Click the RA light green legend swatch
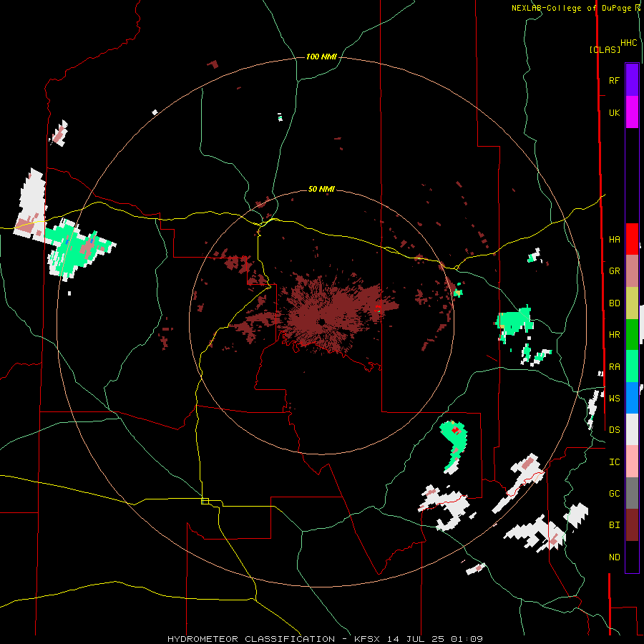 tap(632, 366)
